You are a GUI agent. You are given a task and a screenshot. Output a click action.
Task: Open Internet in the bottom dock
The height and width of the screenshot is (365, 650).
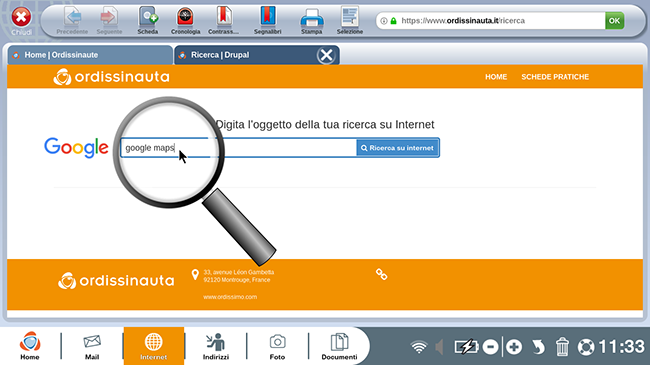click(x=154, y=346)
